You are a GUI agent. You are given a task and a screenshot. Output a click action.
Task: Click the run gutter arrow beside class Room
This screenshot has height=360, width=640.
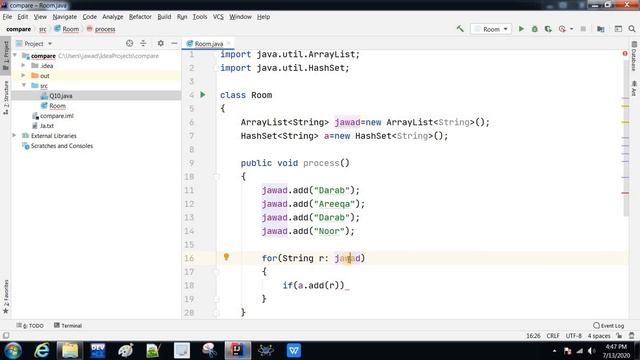pyautogui.click(x=203, y=95)
